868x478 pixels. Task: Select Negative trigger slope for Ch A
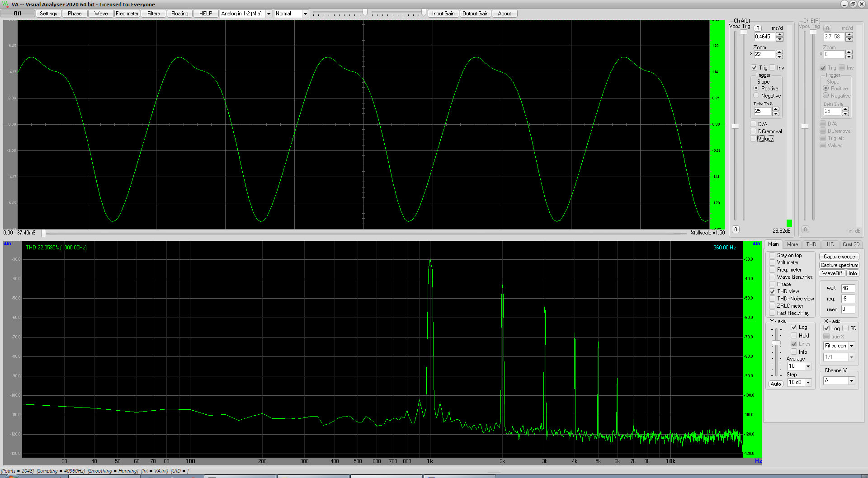pyautogui.click(x=756, y=96)
